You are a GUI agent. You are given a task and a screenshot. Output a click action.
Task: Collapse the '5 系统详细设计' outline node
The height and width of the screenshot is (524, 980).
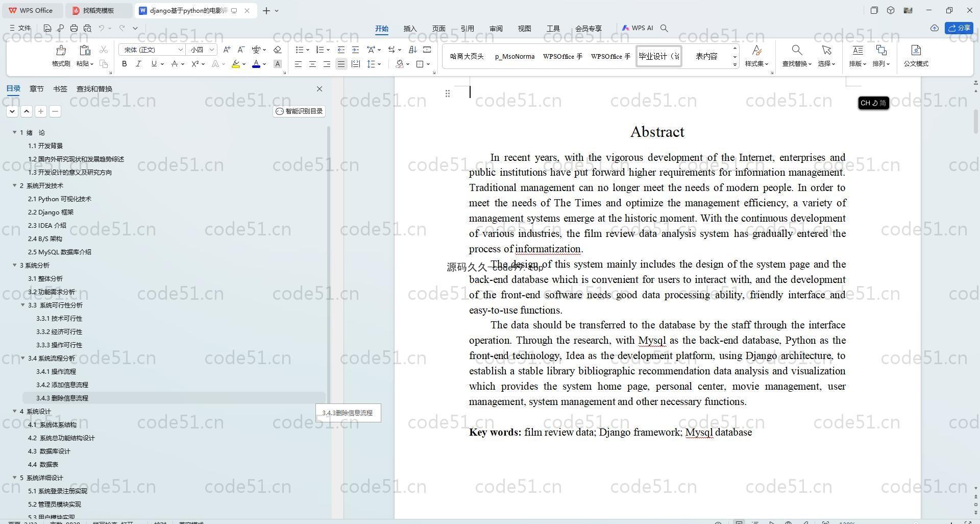[x=14, y=477]
